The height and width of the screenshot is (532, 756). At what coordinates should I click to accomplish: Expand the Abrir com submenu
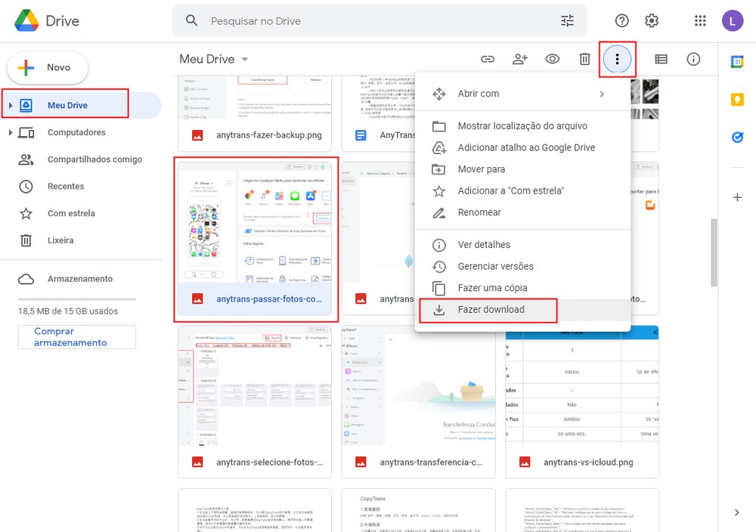[602, 94]
